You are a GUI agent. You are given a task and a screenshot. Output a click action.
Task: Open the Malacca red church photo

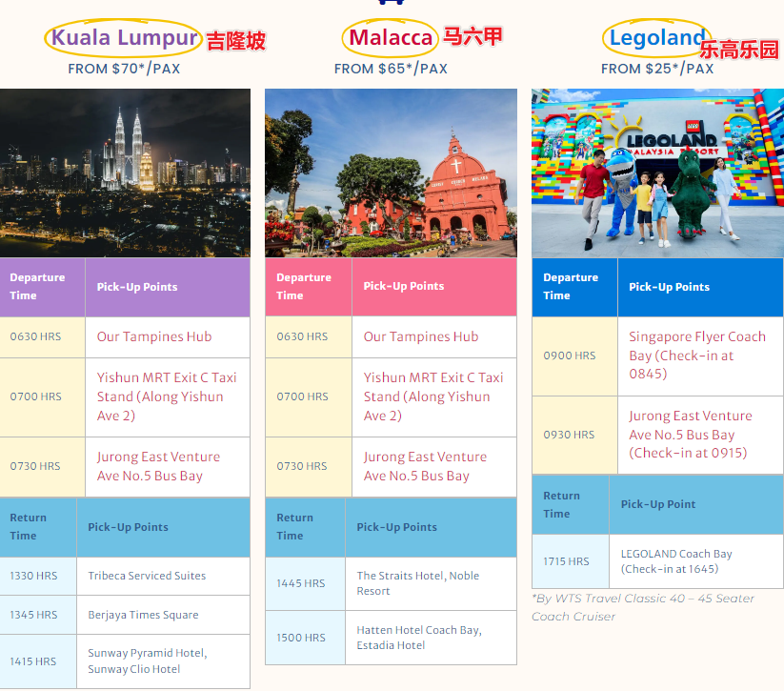pyautogui.click(x=391, y=173)
